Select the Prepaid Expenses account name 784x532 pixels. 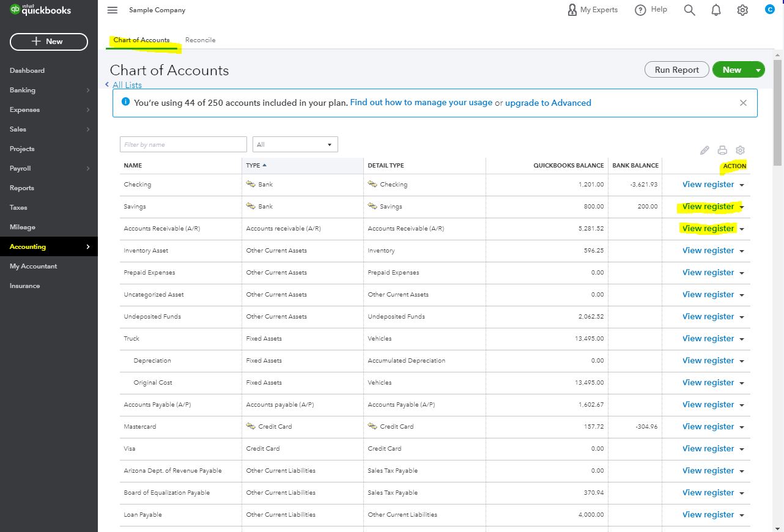click(150, 272)
